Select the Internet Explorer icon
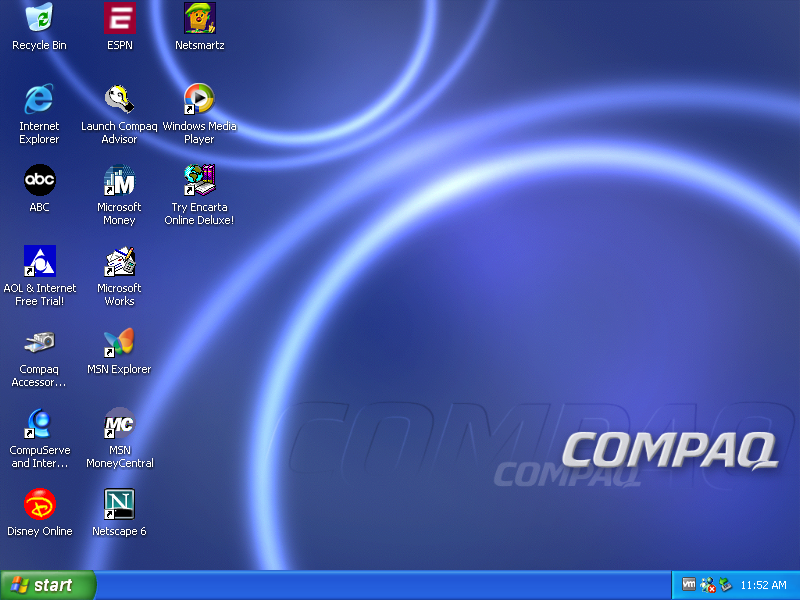This screenshot has width=800, height=600. tap(39, 98)
